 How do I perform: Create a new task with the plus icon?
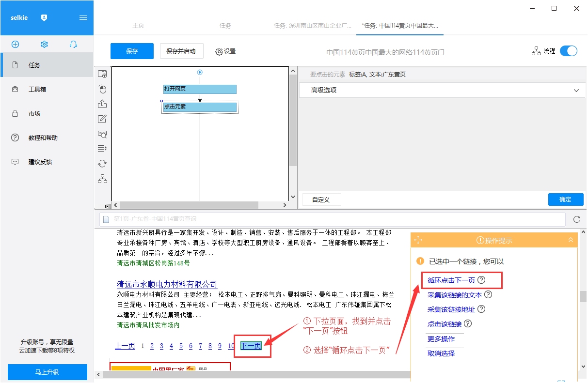[15, 44]
